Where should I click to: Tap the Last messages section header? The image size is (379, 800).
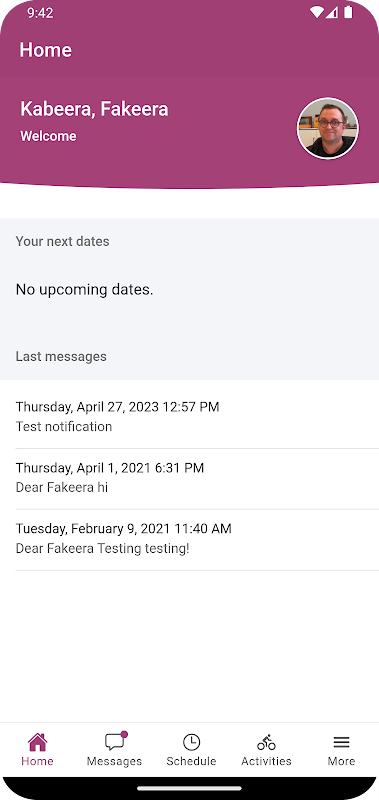pyautogui.click(x=61, y=356)
